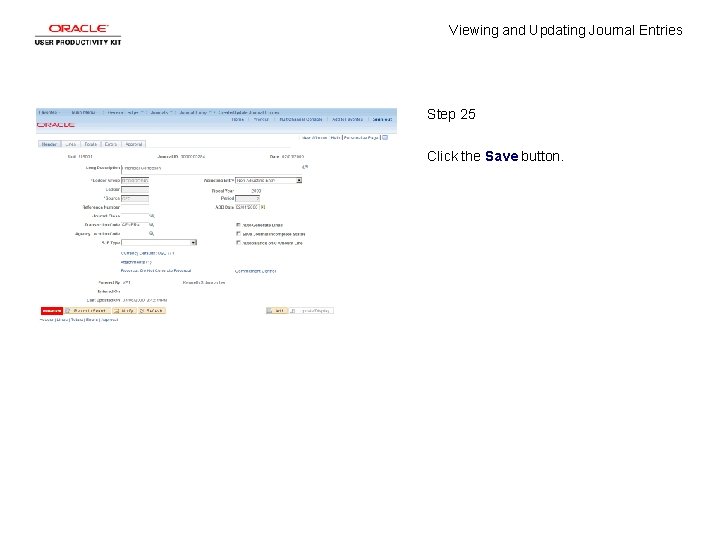Open the Adjusting Entry dropdown
Viewport: 720px width, 540px height.
click(269, 180)
